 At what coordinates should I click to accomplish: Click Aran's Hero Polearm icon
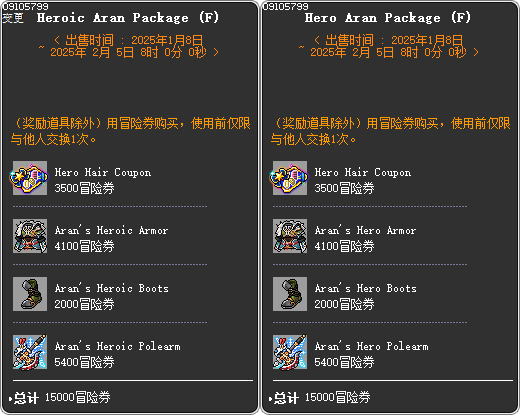tap(290, 352)
